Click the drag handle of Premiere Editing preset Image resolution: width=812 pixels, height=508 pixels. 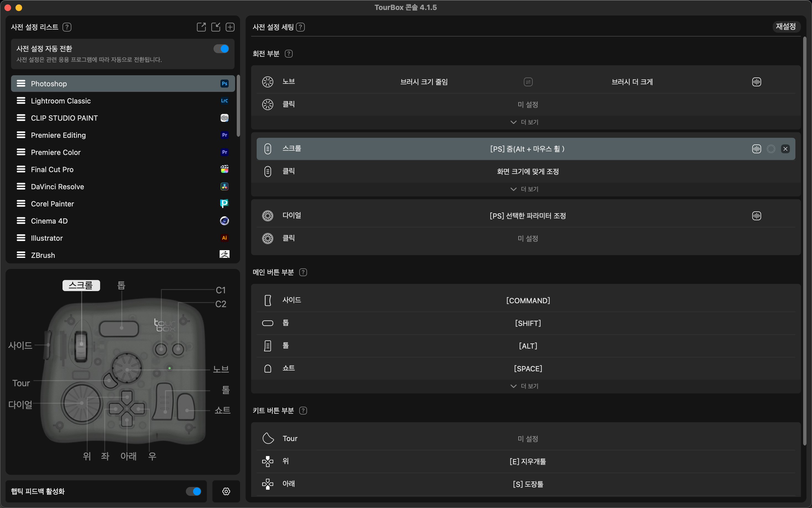click(x=21, y=135)
